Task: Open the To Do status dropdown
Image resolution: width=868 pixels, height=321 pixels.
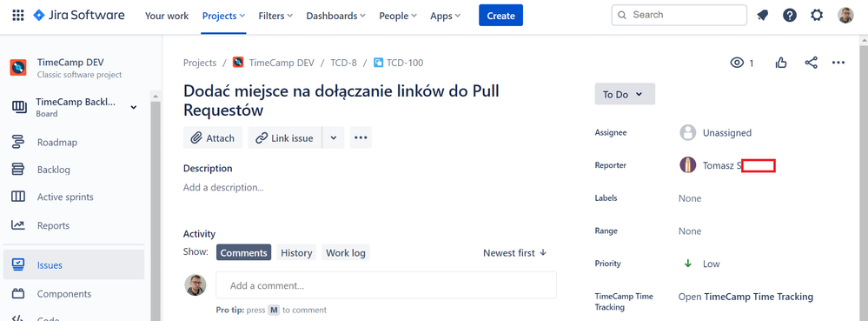Action: (625, 94)
